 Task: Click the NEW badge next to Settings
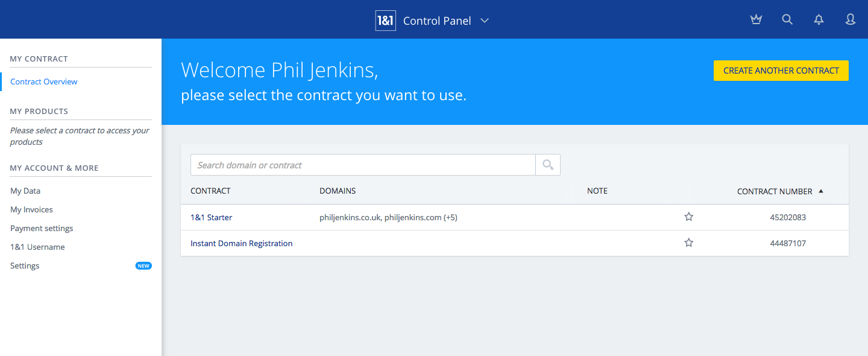(143, 265)
